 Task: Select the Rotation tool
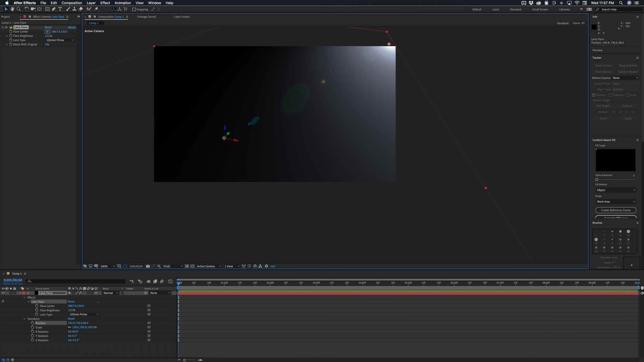26,9
